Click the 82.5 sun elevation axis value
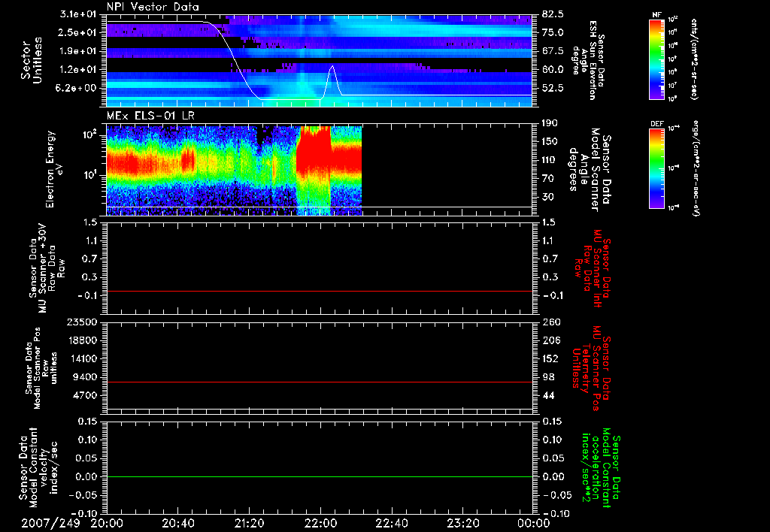This screenshot has width=770, height=532. pyautogui.click(x=553, y=14)
